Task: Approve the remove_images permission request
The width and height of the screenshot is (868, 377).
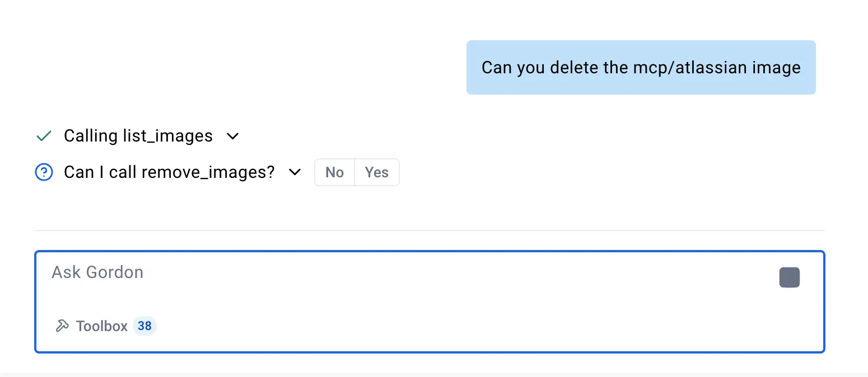Action: (376, 172)
